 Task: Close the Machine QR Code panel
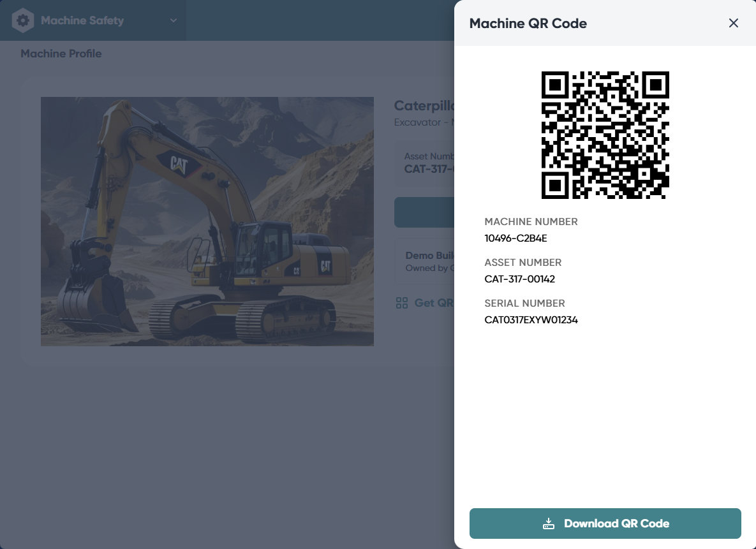pyautogui.click(x=733, y=23)
